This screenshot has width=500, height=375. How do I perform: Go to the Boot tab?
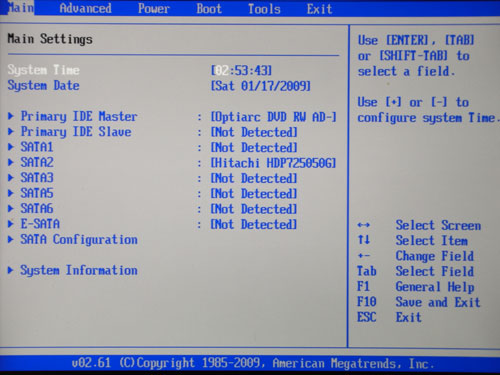point(209,9)
